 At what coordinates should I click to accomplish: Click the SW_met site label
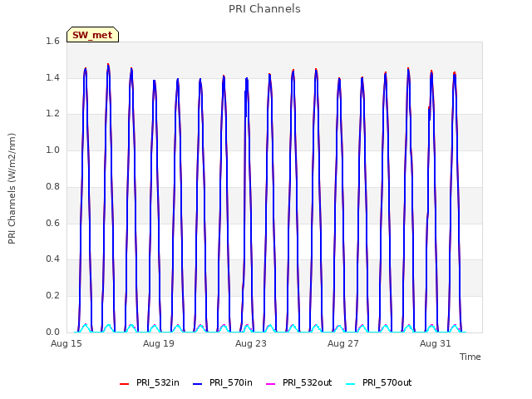pos(92,35)
